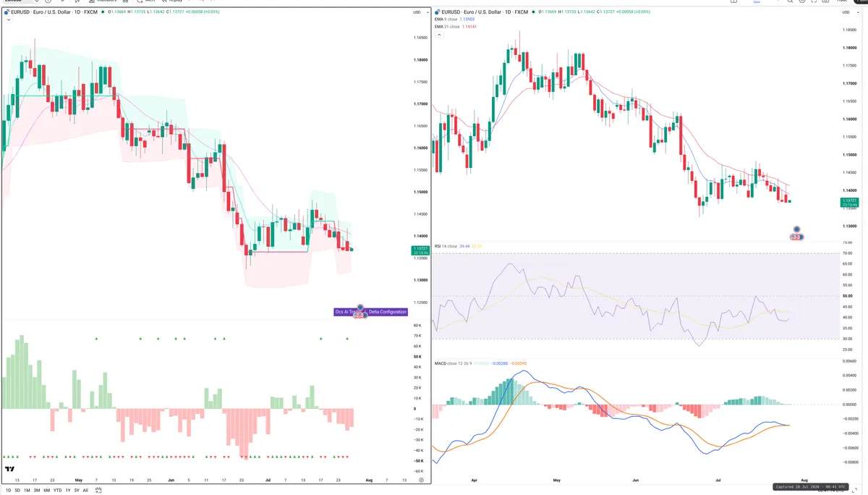Image resolution: width=868 pixels, height=495 pixels.
Task: Select the 5D range button
Action: coord(17,490)
